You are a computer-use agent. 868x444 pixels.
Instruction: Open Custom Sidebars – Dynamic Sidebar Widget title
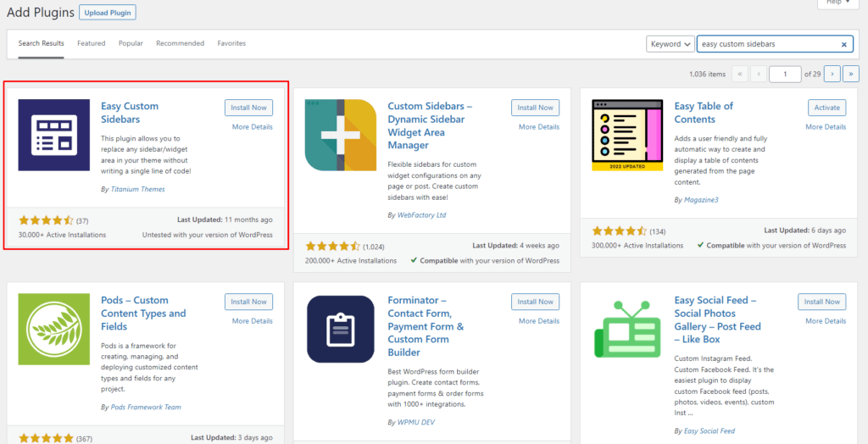[430, 125]
